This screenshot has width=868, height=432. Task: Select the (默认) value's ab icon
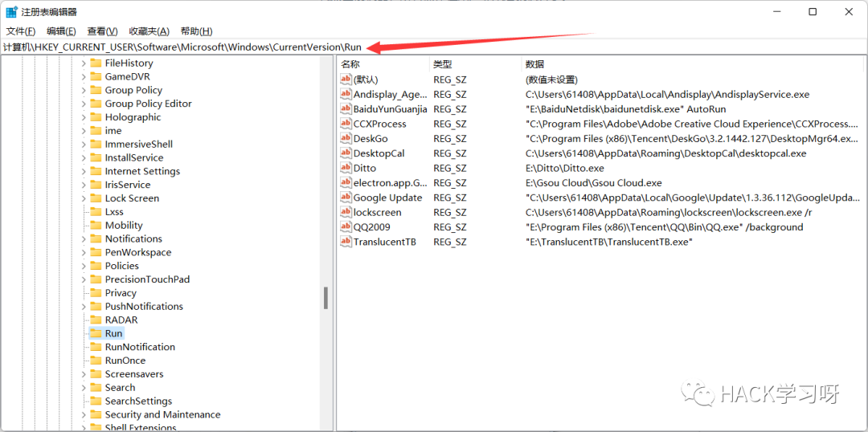pos(346,79)
